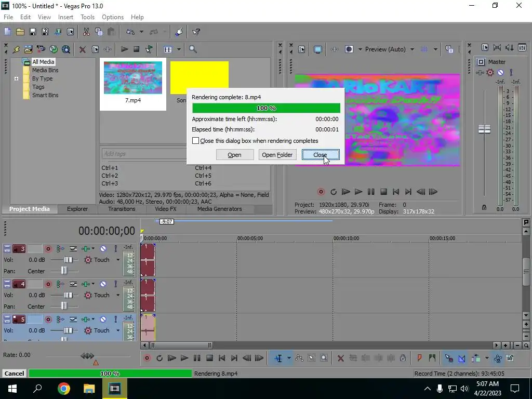Click the New project icon in main toolbar

[7, 32]
